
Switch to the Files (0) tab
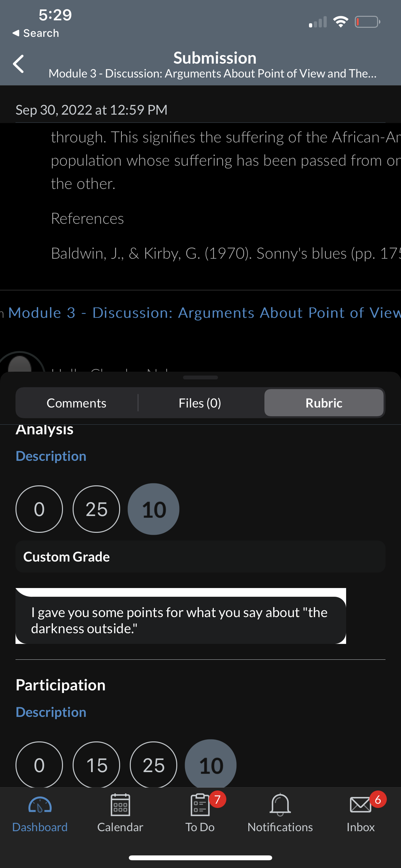pyautogui.click(x=200, y=403)
